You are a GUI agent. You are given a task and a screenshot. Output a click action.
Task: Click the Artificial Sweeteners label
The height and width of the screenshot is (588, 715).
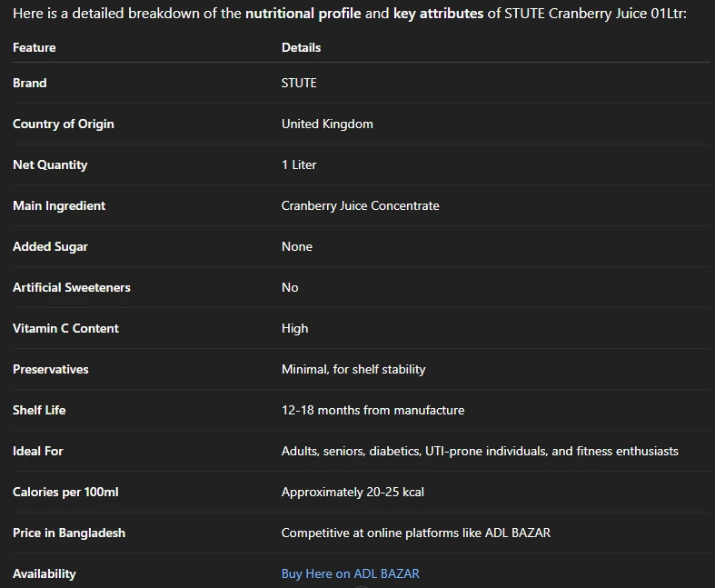coord(71,287)
